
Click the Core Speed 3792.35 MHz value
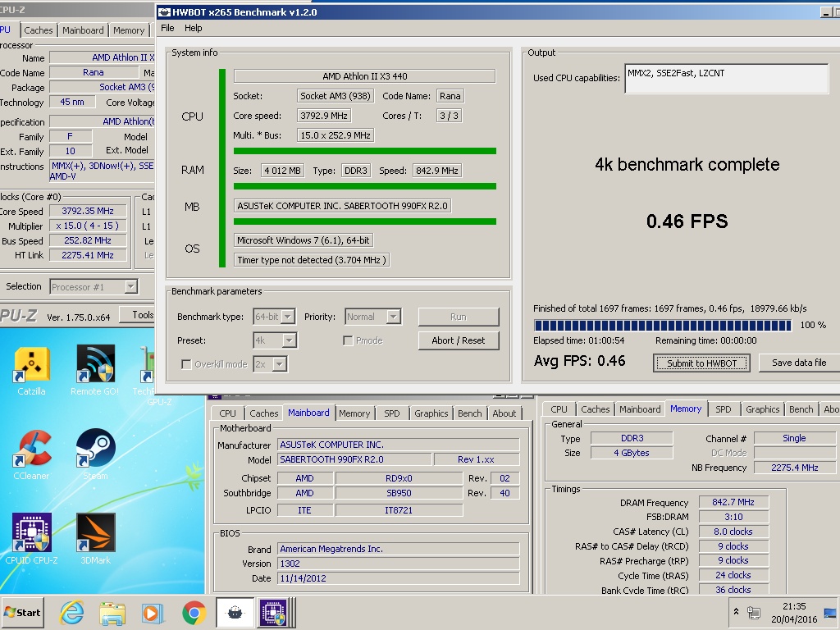click(88, 211)
